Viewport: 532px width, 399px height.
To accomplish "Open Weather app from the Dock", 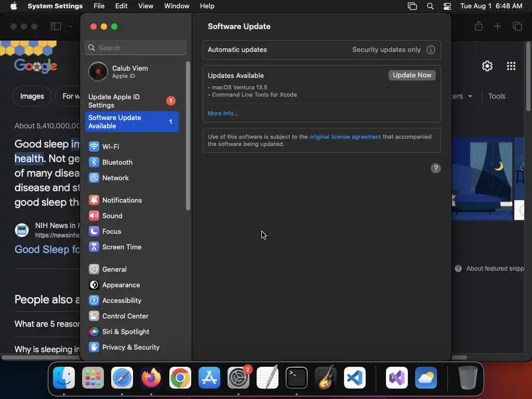I will [426, 378].
